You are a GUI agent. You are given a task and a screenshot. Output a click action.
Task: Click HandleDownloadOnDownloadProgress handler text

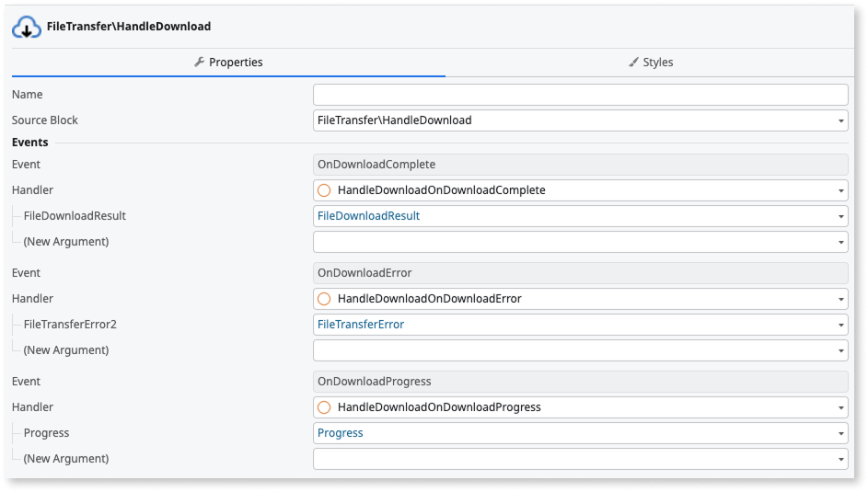coord(440,407)
